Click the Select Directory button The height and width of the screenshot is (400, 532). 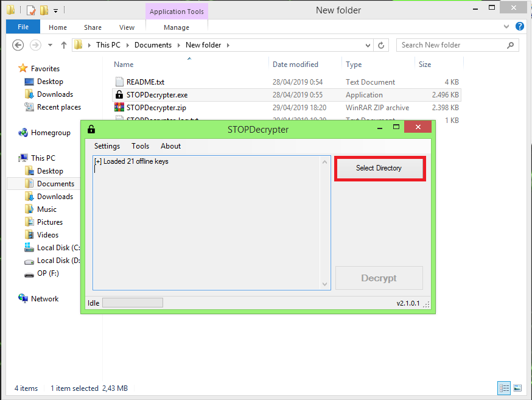[x=379, y=168]
